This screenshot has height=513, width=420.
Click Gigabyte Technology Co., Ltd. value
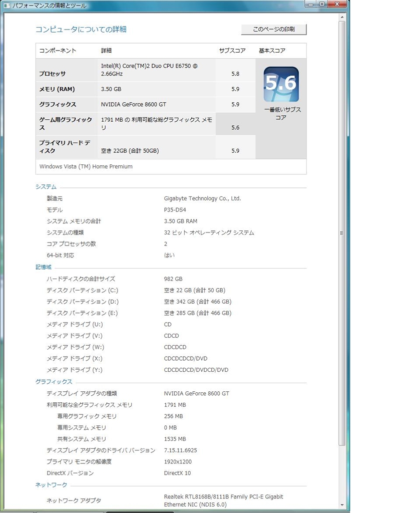click(x=202, y=198)
